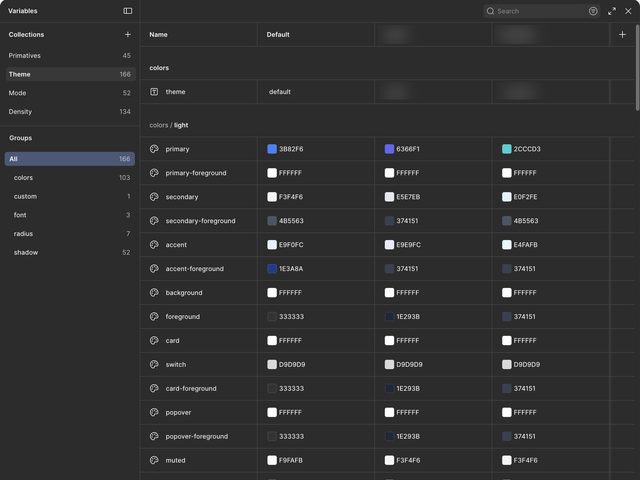
Task: Filter by the font group
Action: click(70, 215)
